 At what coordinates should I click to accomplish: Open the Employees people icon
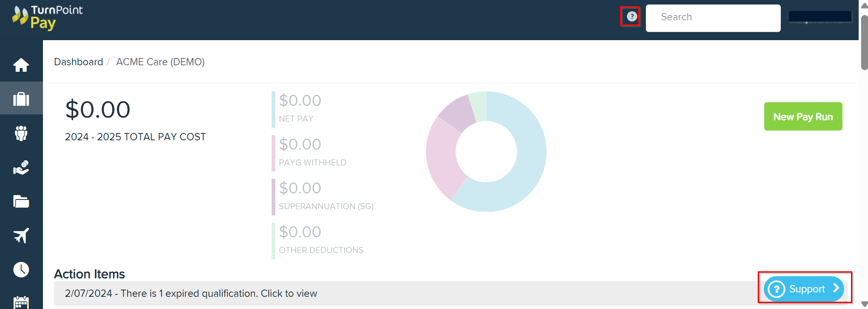[x=21, y=133]
